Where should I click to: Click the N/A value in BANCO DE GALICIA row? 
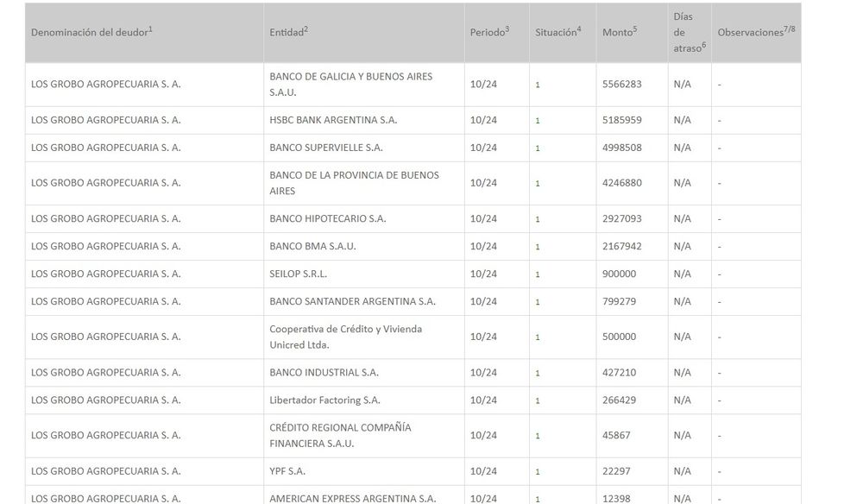(x=682, y=85)
